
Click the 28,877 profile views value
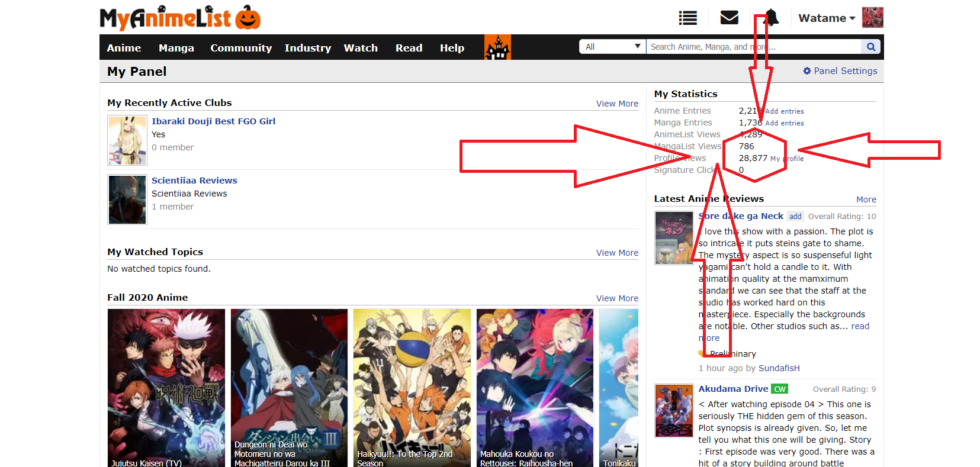pyautogui.click(x=753, y=158)
